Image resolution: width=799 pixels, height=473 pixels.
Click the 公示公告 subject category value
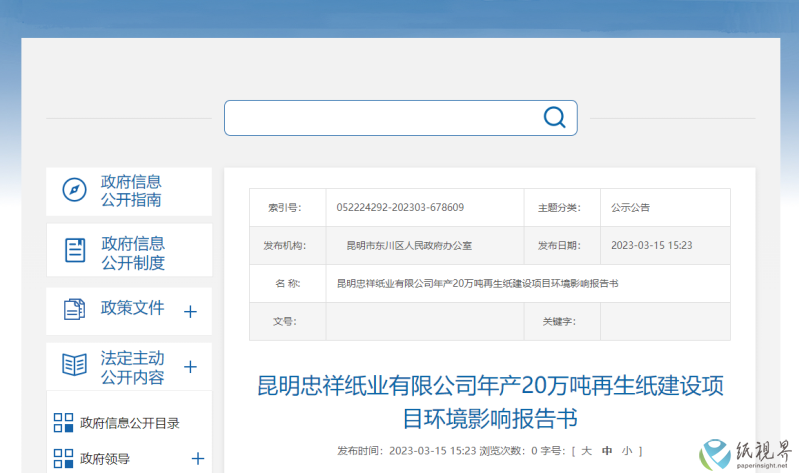tap(630, 207)
